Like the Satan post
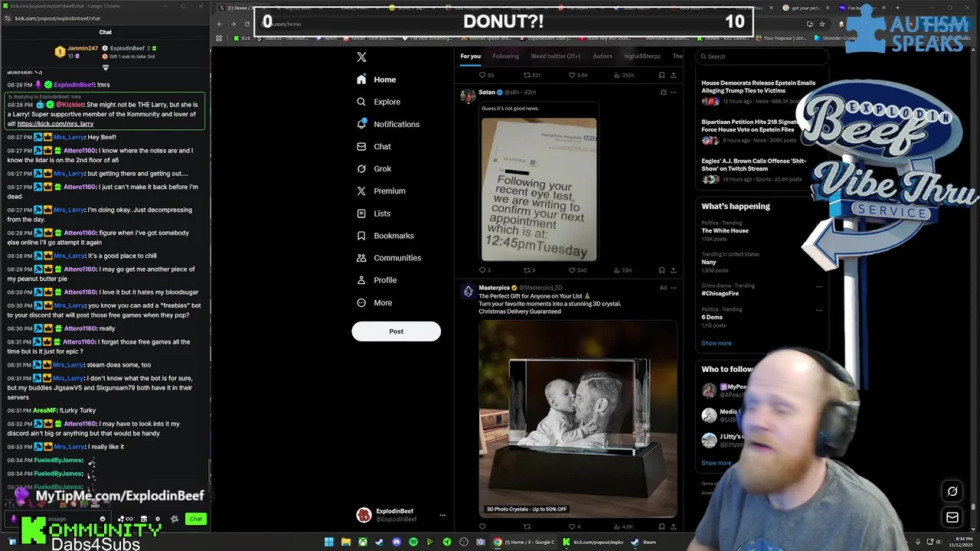 [572, 270]
